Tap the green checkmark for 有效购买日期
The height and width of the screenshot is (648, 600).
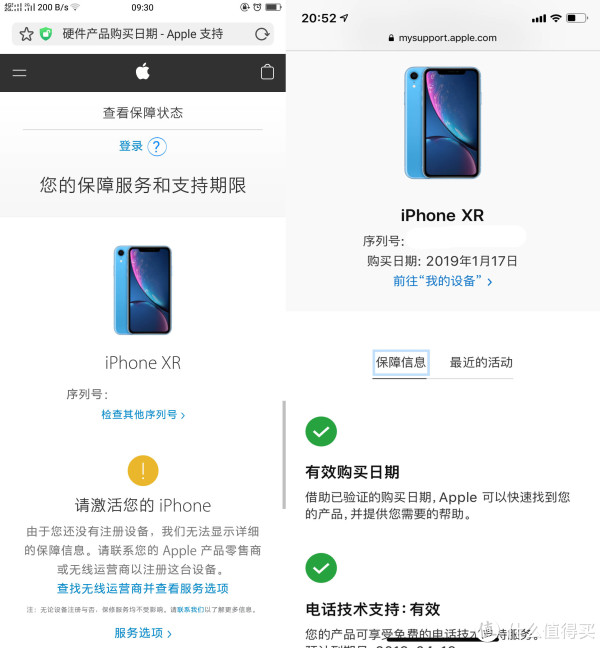click(x=321, y=431)
